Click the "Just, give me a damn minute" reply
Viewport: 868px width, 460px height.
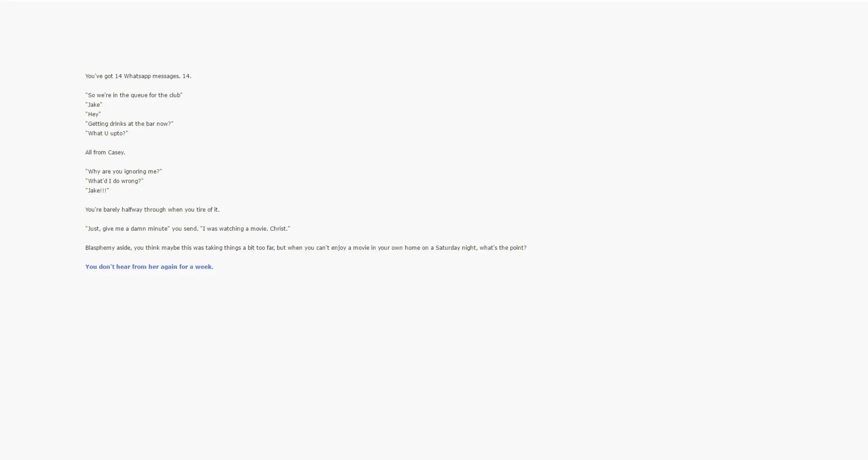click(x=127, y=228)
